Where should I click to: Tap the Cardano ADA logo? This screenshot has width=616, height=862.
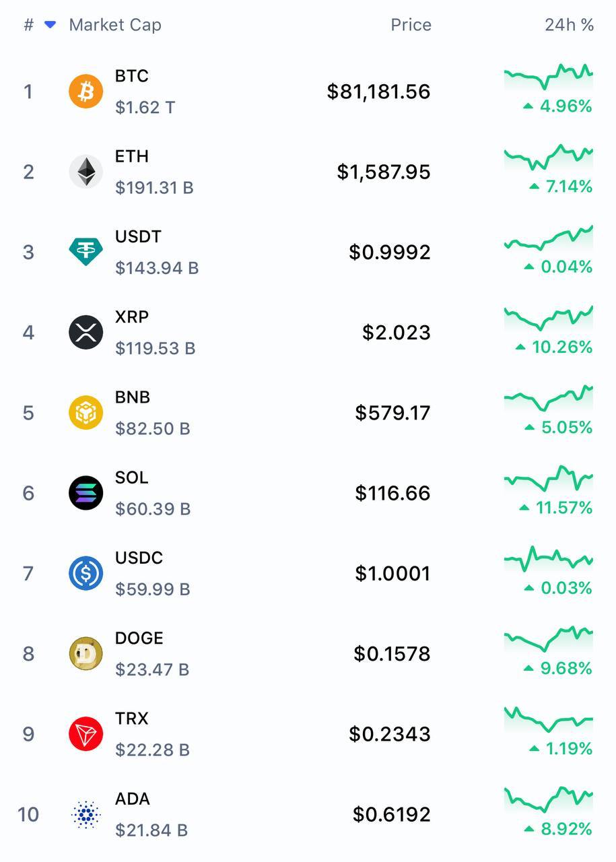(85, 814)
